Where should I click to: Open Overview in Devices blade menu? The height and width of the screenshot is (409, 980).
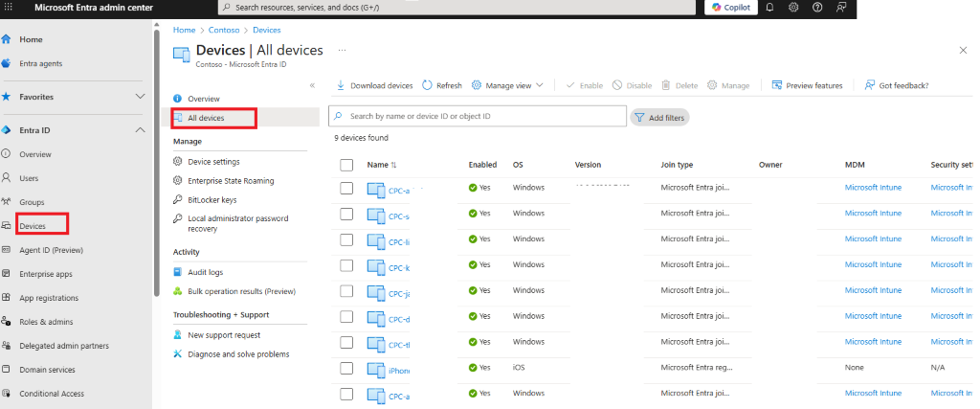click(x=204, y=99)
